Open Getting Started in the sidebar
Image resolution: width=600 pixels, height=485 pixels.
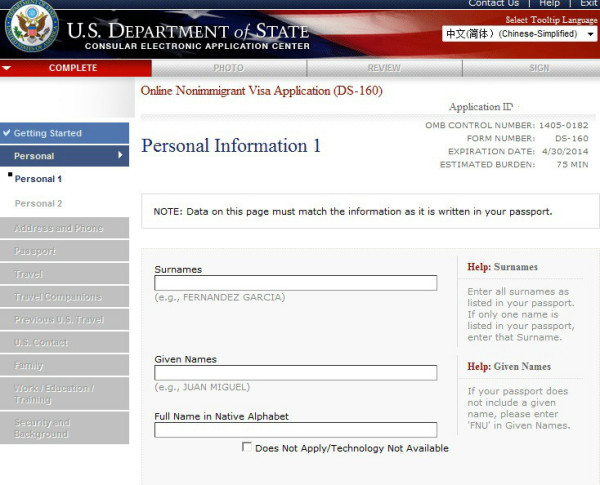[48, 133]
